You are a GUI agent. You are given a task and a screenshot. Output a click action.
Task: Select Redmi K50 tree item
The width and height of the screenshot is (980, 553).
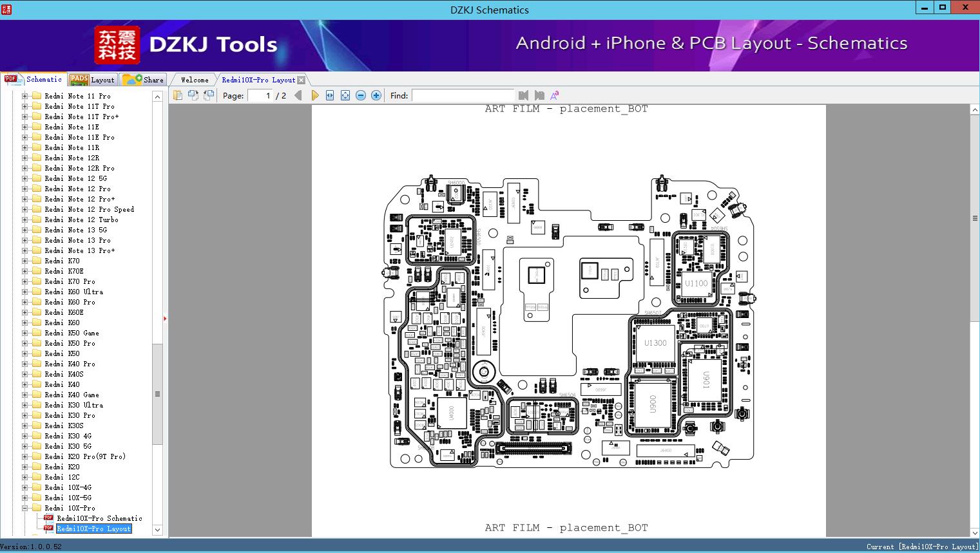point(62,353)
